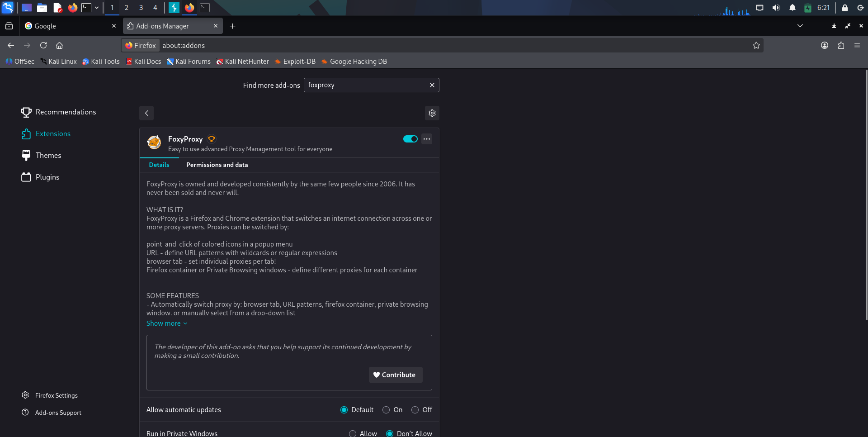
Task: Open the Firefox account icon
Action: click(x=825, y=45)
